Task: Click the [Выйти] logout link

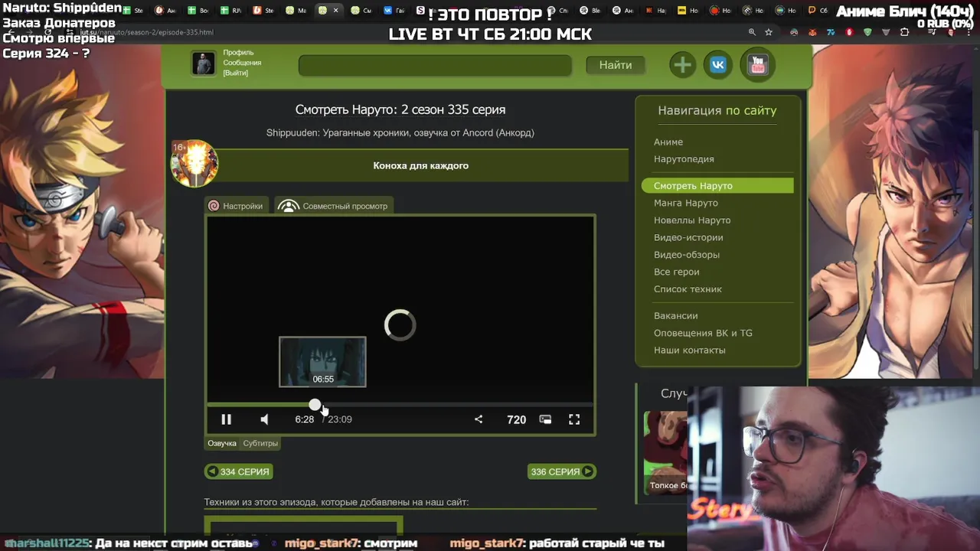Action: click(235, 73)
